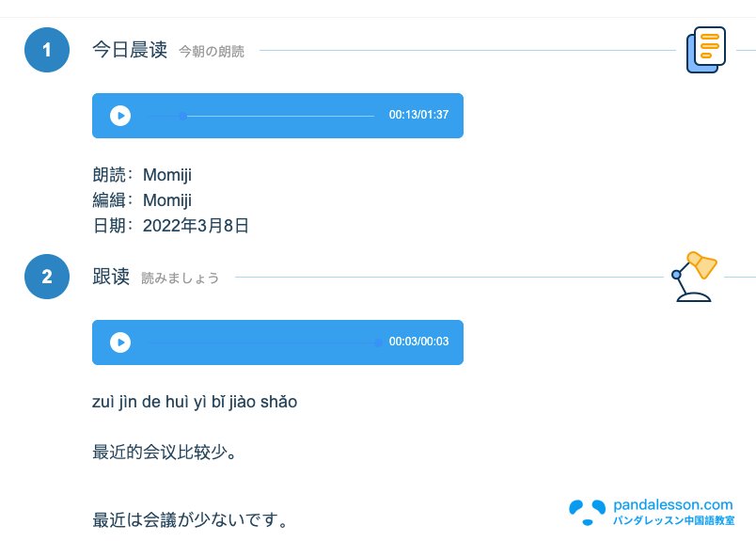Select the 今日晨读 section heading
The width and height of the screenshot is (756, 541).
coord(130,50)
